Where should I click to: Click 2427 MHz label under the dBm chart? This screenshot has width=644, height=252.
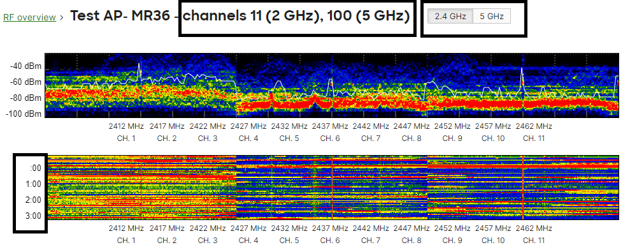coord(248,126)
